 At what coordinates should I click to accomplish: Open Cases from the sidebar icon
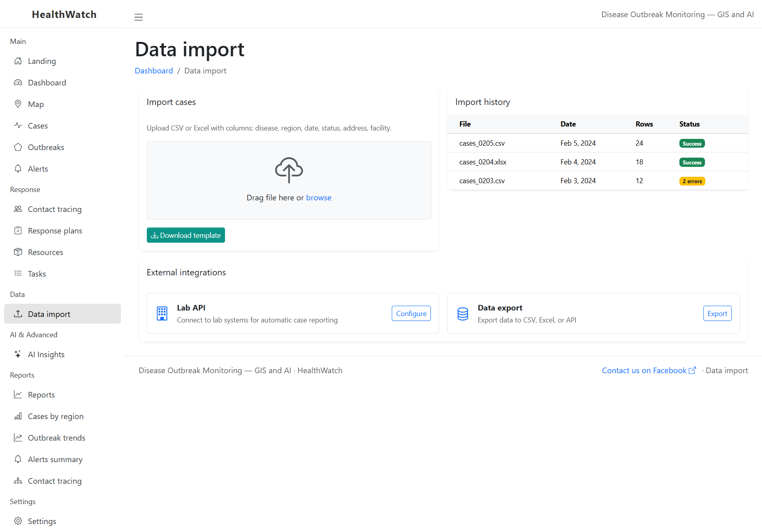click(18, 125)
